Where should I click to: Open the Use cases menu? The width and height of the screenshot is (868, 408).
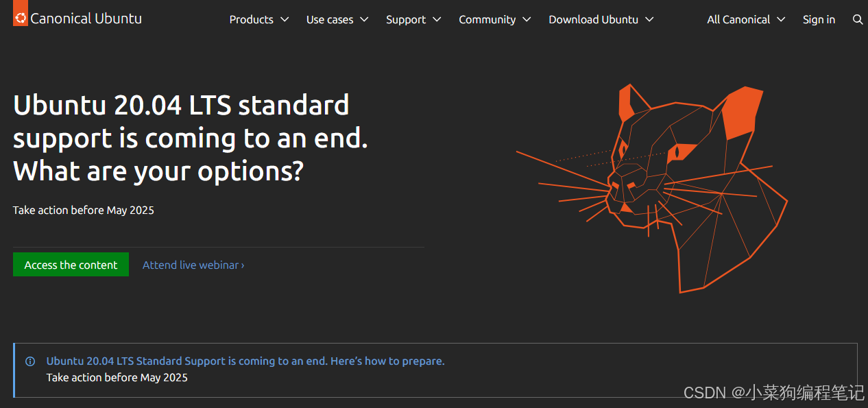[x=337, y=19]
